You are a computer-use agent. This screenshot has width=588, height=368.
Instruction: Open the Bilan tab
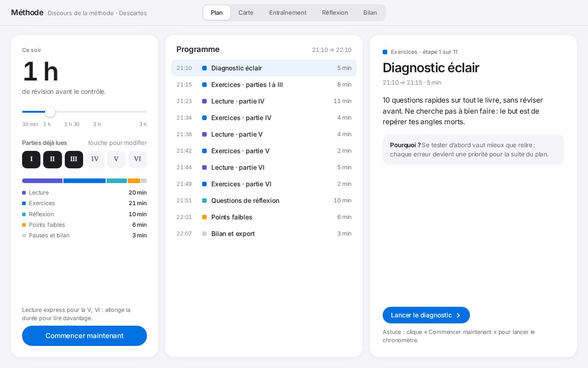(x=370, y=13)
